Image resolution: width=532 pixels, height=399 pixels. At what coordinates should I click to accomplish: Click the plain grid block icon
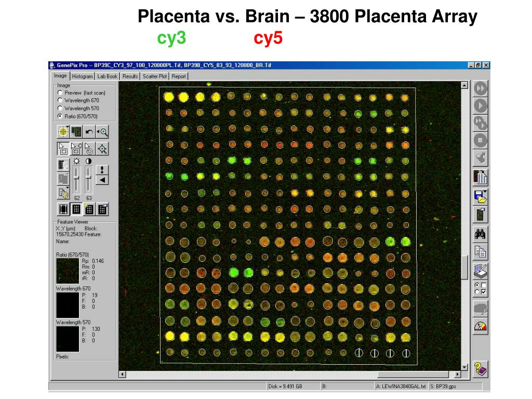coord(76,209)
